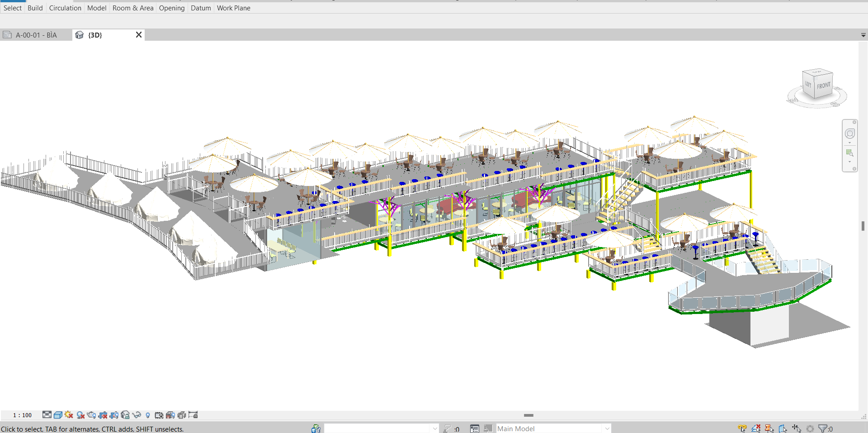Click the horizontal scrollbar thumb
Image resolution: width=868 pixels, height=433 pixels.
(x=528, y=415)
